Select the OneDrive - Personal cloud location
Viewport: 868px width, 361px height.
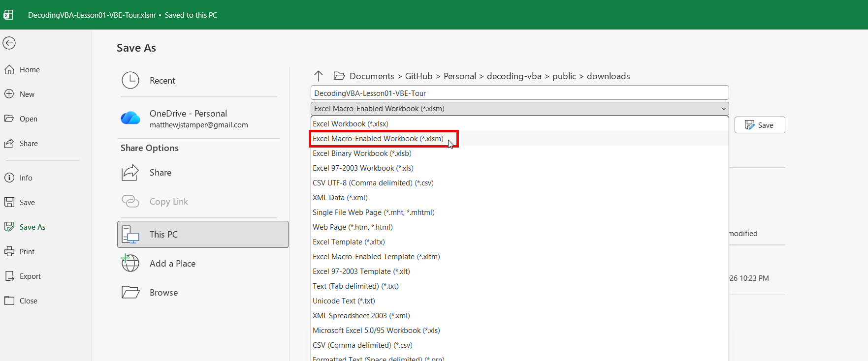(x=199, y=118)
